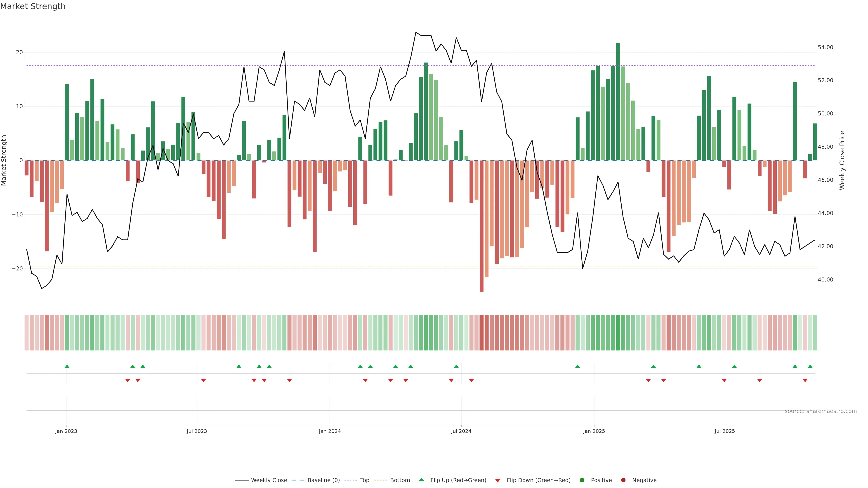Click the tallest green bar above 20
This screenshot has width=868, height=488.
618,101
